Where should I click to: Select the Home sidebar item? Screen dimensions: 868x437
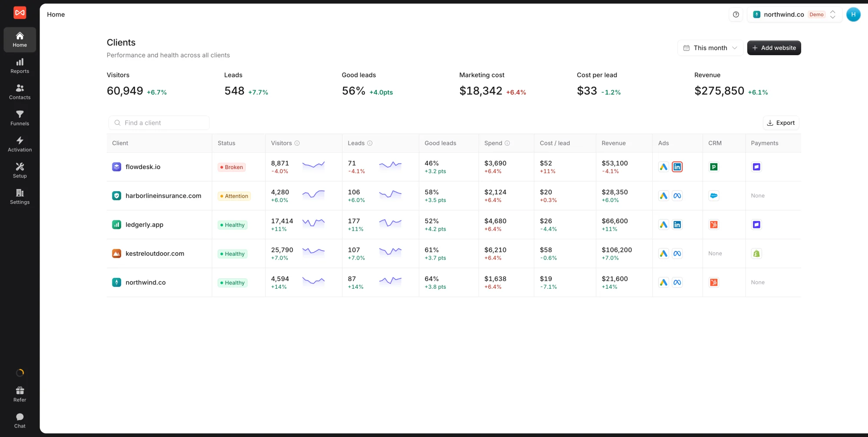[x=20, y=39]
